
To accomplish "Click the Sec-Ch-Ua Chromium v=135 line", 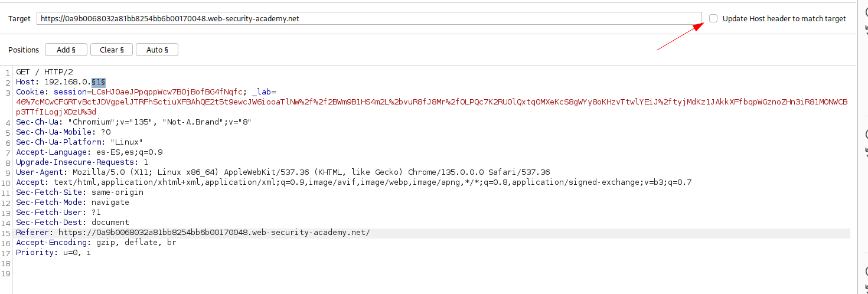I will pyautogui.click(x=133, y=122).
